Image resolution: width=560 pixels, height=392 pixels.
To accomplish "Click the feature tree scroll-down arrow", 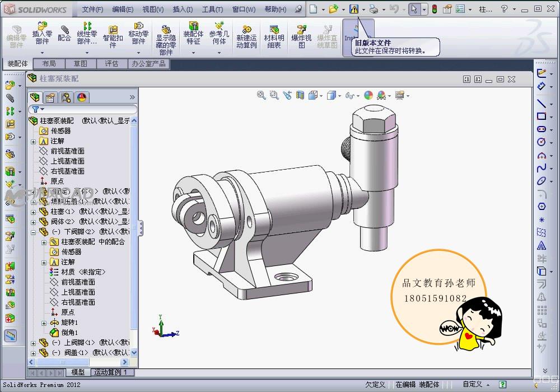I will (x=134, y=353).
